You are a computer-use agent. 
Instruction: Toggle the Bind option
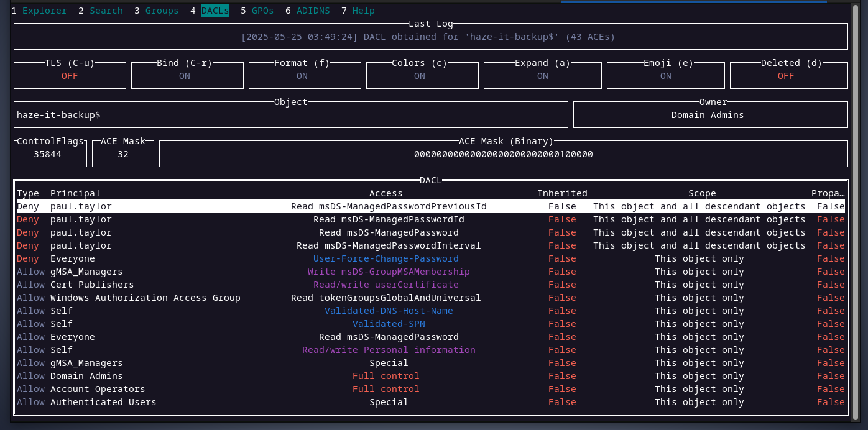185,76
